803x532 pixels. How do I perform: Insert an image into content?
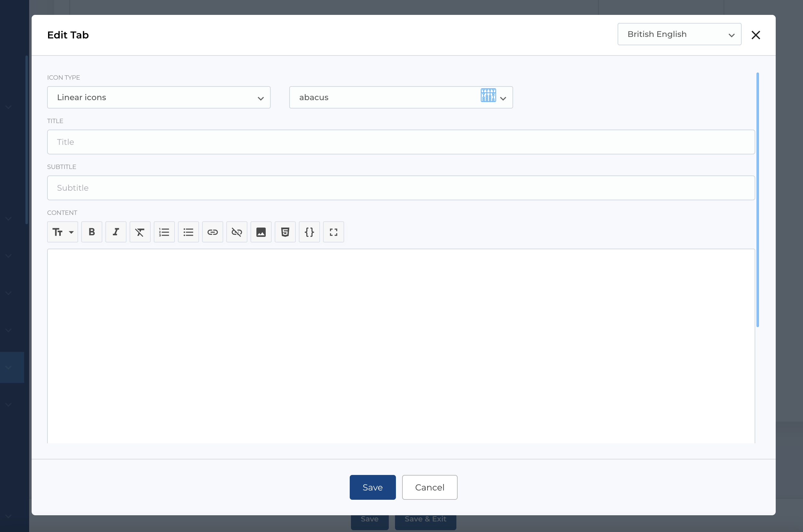[261, 232]
